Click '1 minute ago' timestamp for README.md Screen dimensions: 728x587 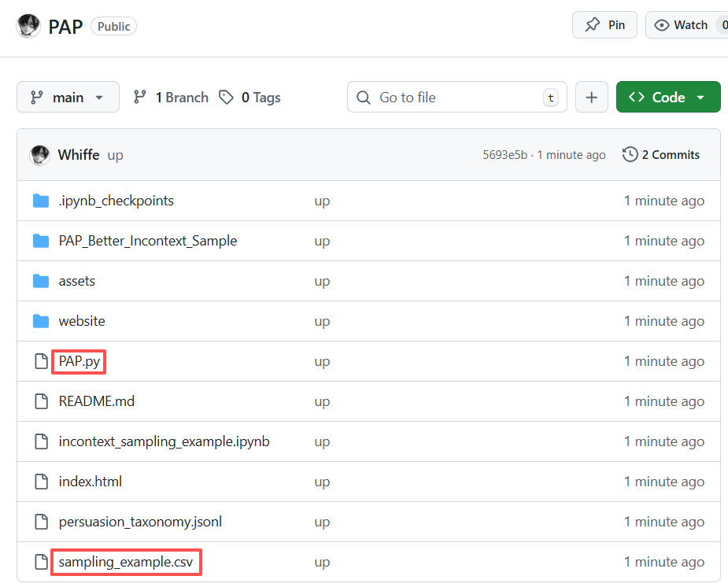click(664, 401)
